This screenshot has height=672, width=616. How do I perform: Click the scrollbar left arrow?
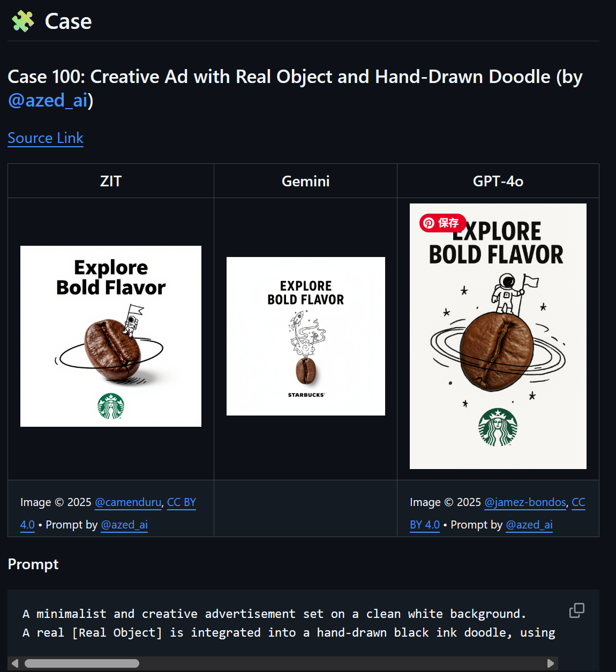tap(15, 663)
